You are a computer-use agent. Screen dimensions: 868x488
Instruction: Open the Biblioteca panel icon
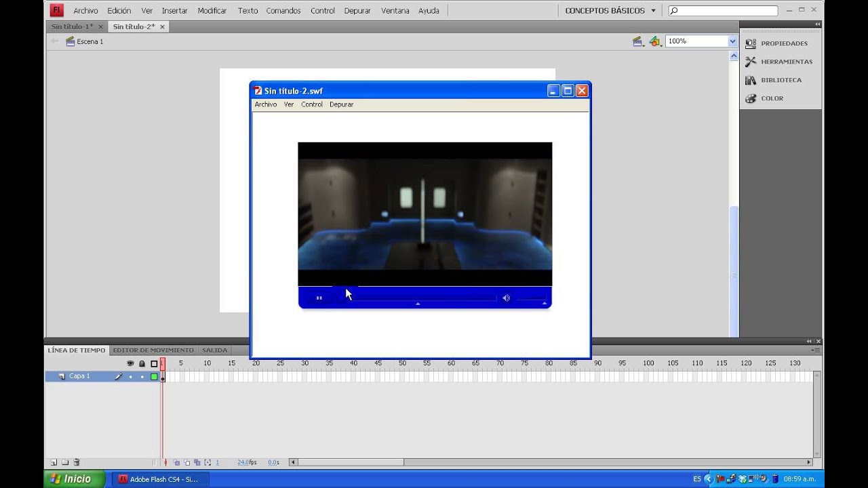coord(750,80)
